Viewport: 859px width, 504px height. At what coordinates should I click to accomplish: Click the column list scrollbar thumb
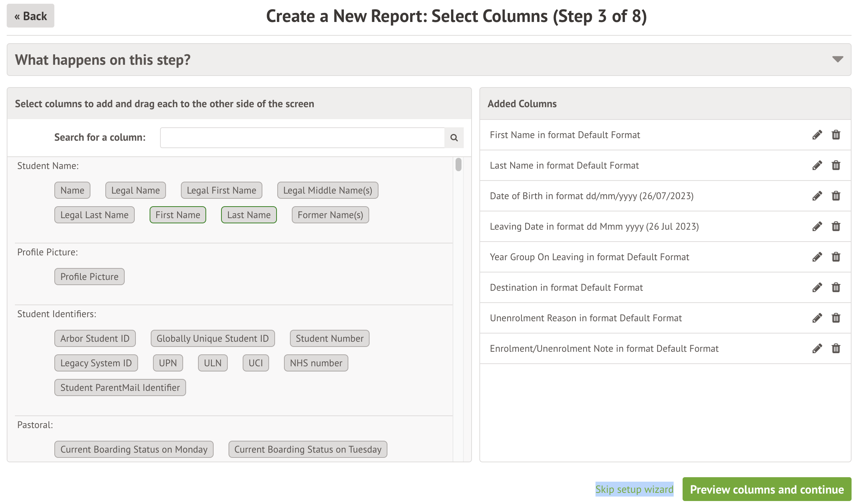coord(459,165)
